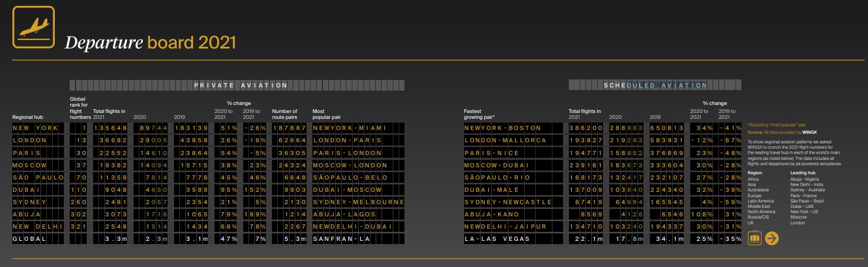
Task: Click the LONDON-MALLORCA fastest growing pair
Action: 505,140
